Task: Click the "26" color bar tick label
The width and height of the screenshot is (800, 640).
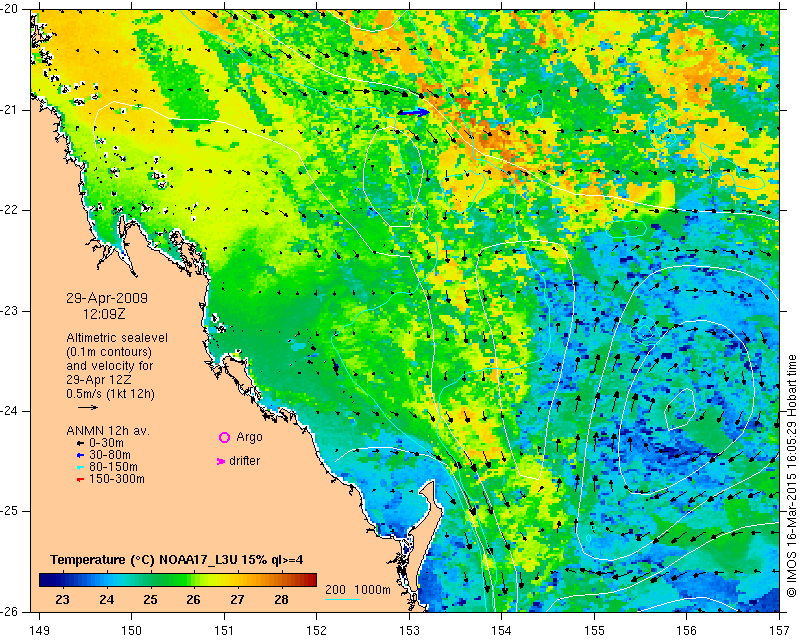Action: 193,600
